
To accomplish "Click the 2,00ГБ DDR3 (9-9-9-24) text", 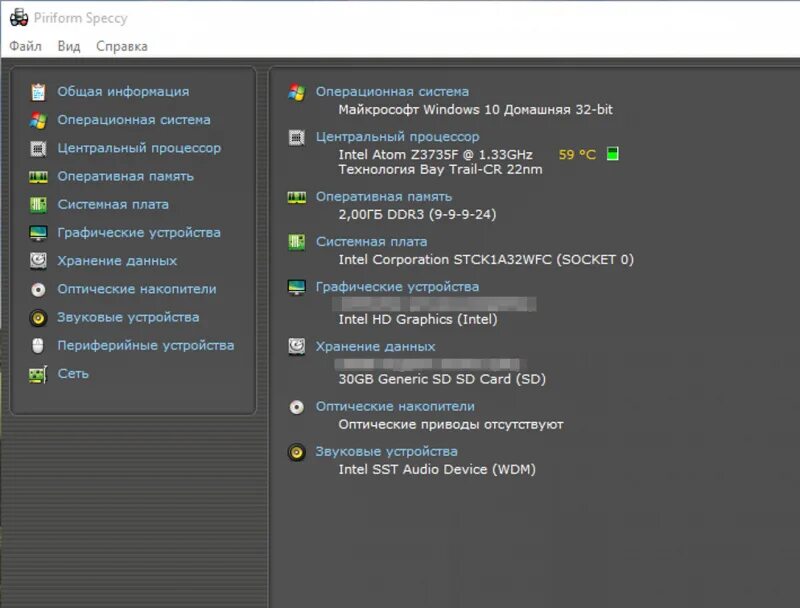I will coord(417,214).
